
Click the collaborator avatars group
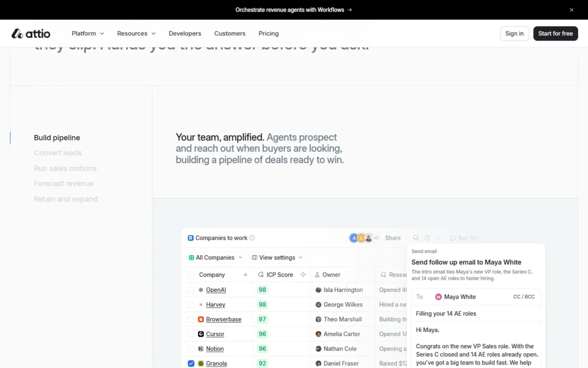click(364, 238)
